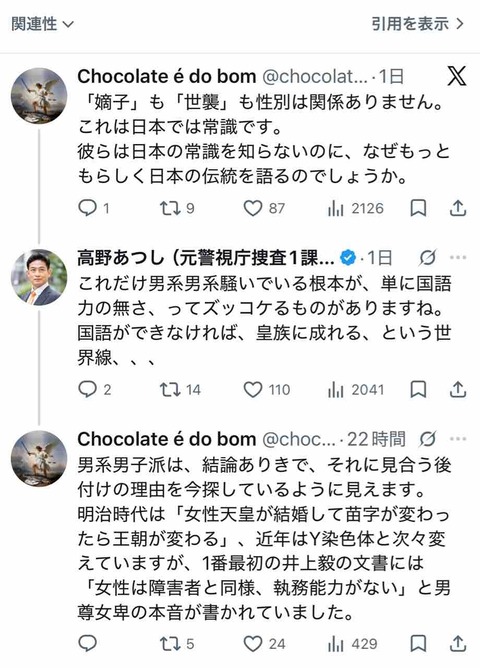Repost the post with 14 reposts

[180, 390]
